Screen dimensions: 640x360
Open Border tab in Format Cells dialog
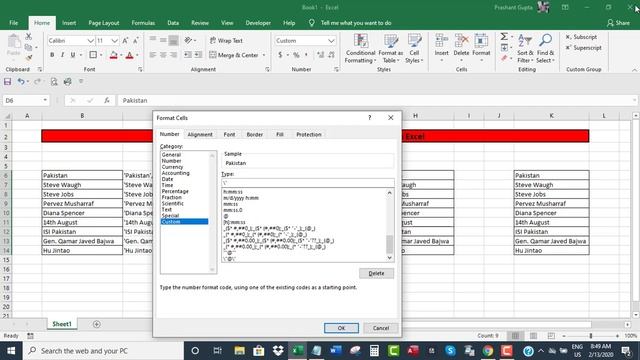point(255,134)
